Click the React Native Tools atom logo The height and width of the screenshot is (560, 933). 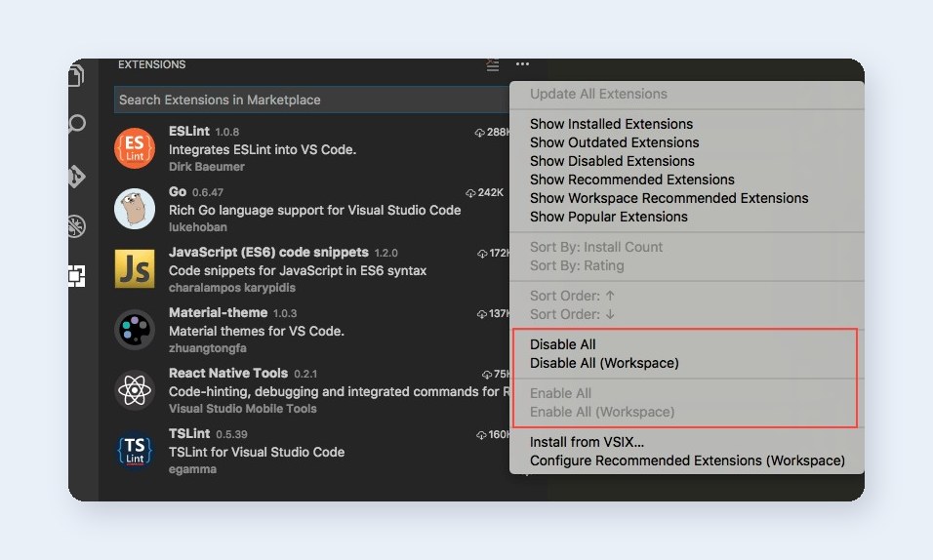[135, 390]
